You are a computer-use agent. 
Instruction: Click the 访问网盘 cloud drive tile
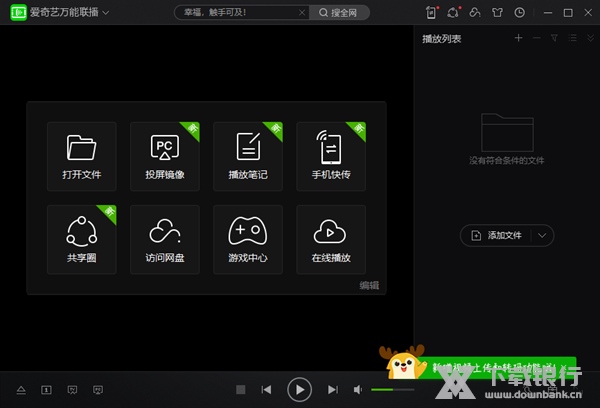coord(165,239)
